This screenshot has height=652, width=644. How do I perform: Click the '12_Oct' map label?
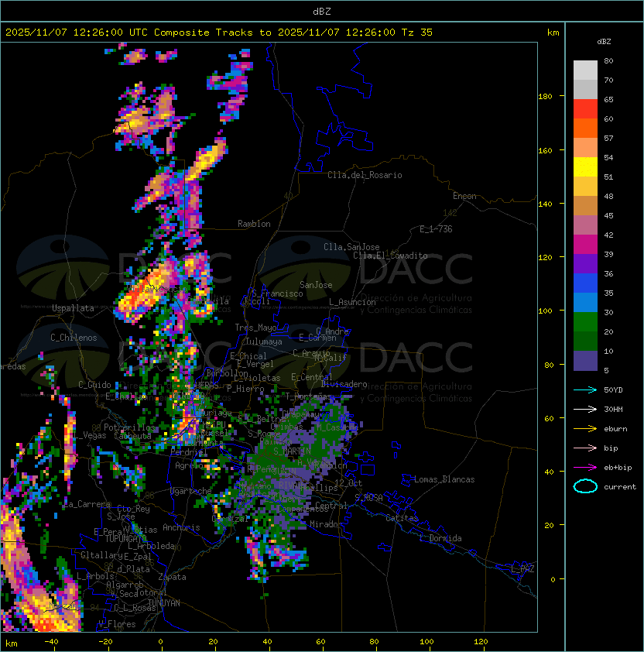click(348, 483)
